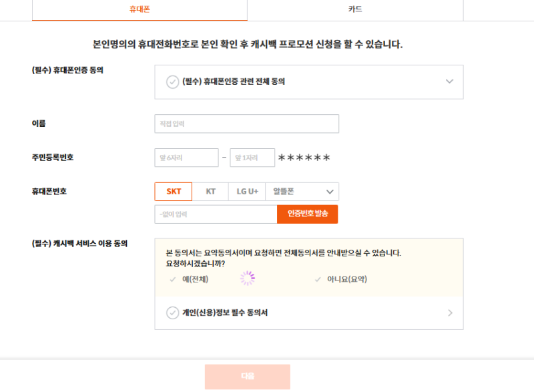Click the 주민등록번호 앞 6자리 field
Image resolution: width=534 pixels, height=392 pixels.
[x=186, y=158]
